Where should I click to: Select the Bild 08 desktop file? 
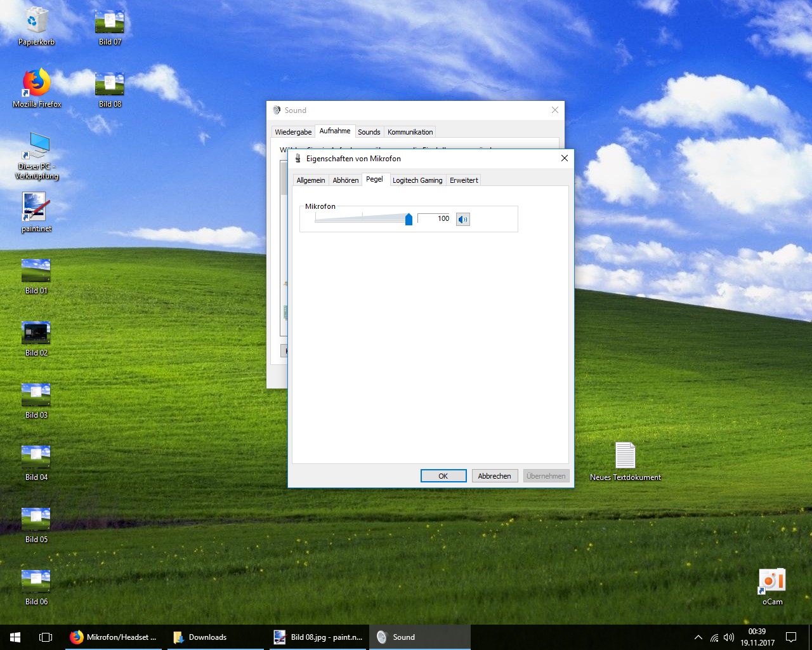click(110, 90)
